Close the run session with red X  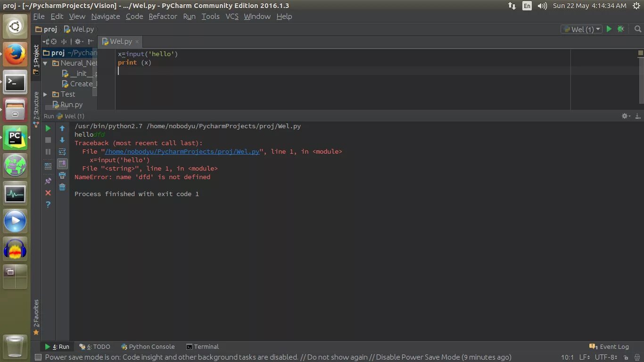click(x=48, y=193)
